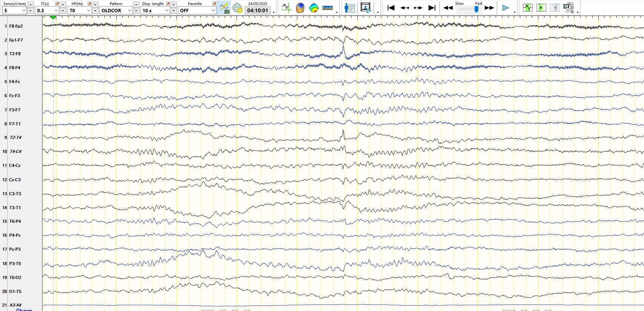Step the TC(s) value up
Image resolution: width=644 pixels, height=311 pixels.
[63, 4]
